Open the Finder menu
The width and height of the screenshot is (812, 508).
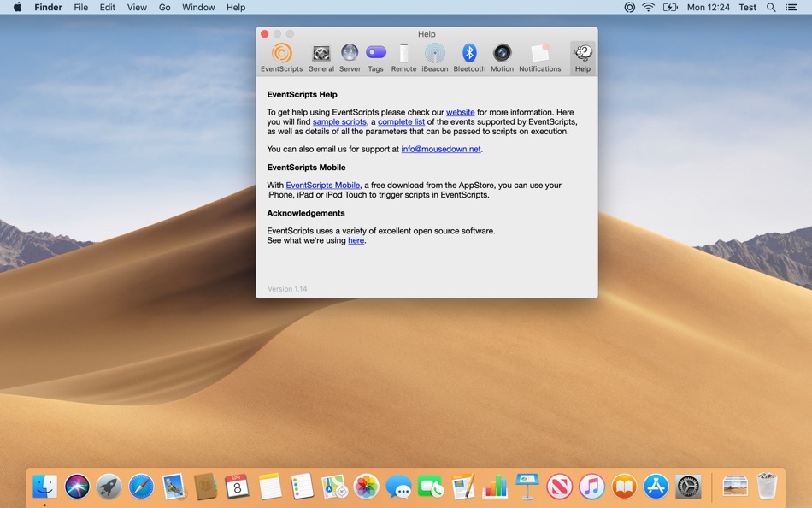point(48,7)
